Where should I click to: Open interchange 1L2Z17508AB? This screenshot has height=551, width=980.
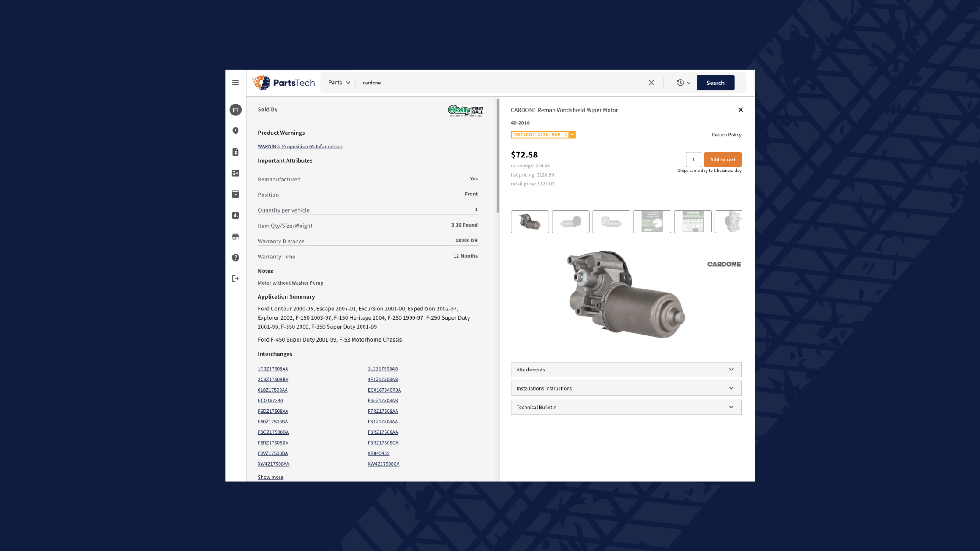383,369
